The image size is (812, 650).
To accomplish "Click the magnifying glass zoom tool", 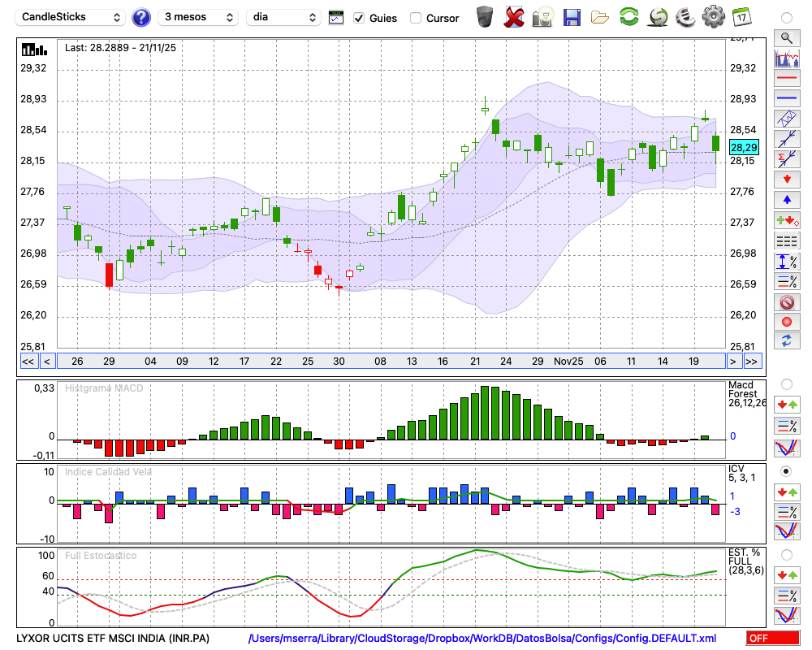I will pos(786,37).
